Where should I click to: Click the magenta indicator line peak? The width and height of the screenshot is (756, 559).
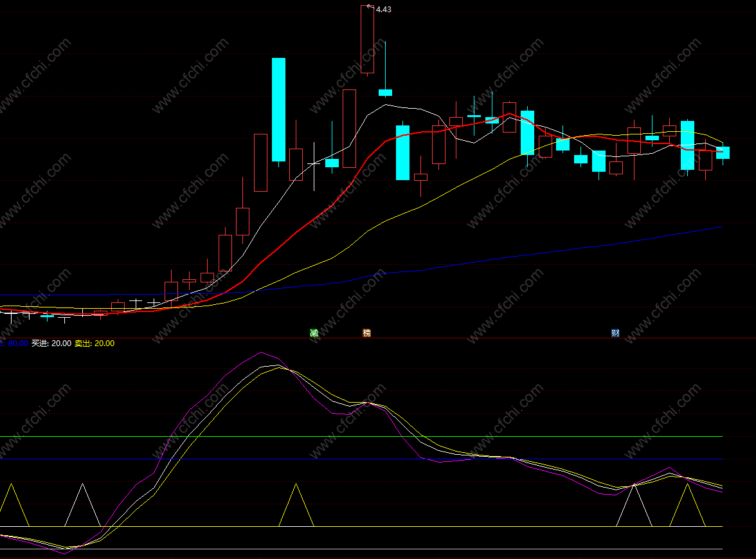(x=261, y=353)
